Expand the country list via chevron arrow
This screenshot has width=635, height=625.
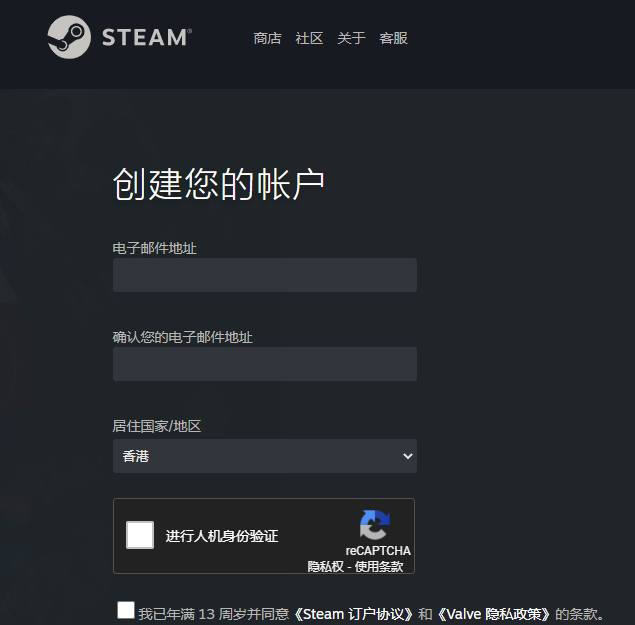click(408, 456)
